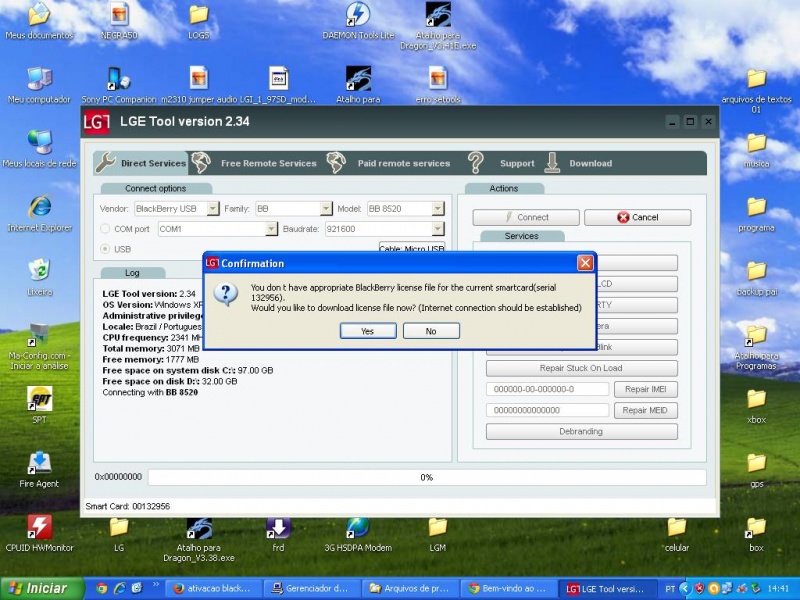Screen dimensions: 800x600
Task: Open Internet Explorer desktop icon
Action: 39,213
